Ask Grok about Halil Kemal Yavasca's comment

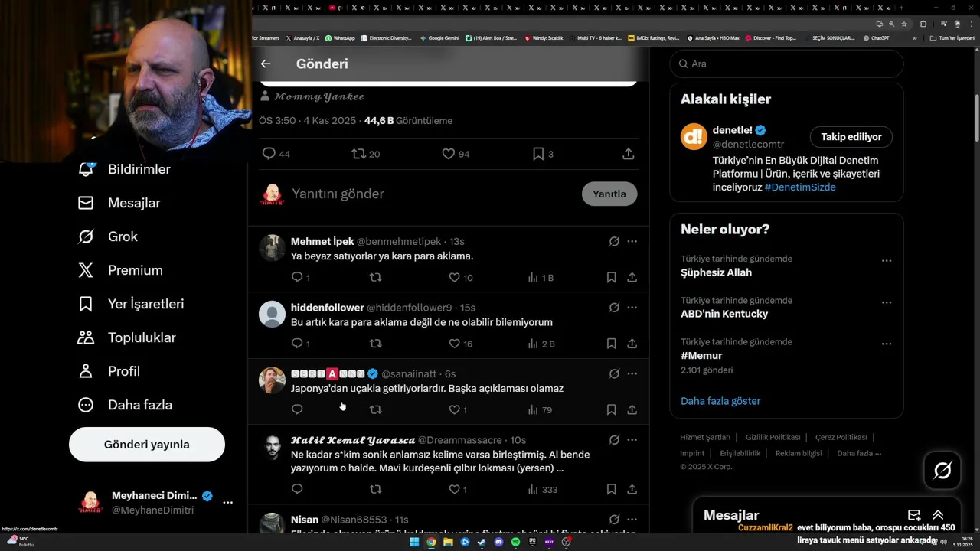coord(614,440)
